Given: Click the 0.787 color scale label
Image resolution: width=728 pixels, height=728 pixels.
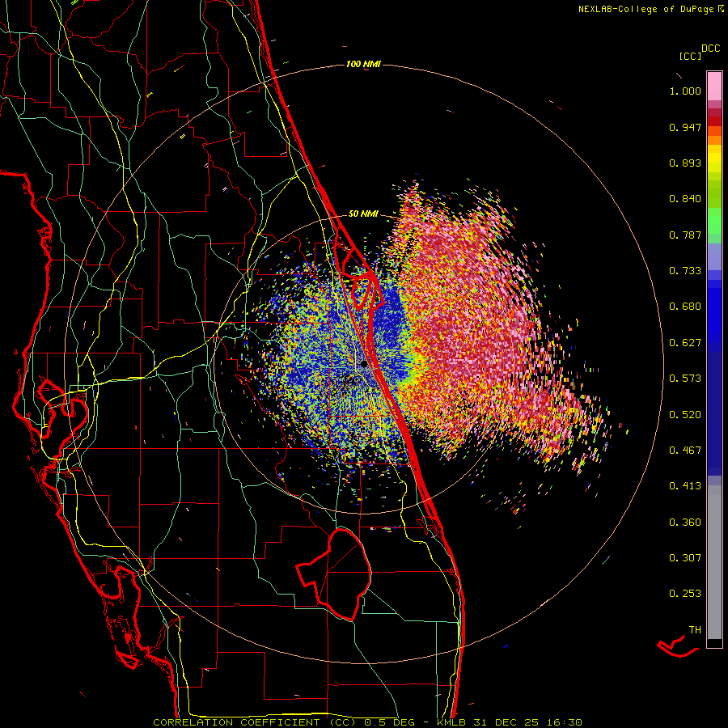Looking at the screenshot, I should pyautogui.click(x=685, y=235).
